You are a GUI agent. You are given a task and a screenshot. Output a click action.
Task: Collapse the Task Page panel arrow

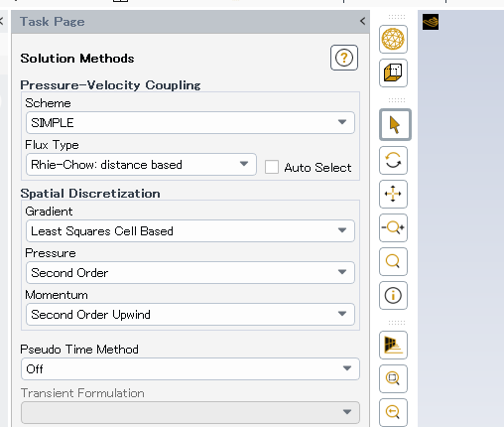[x=362, y=21]
